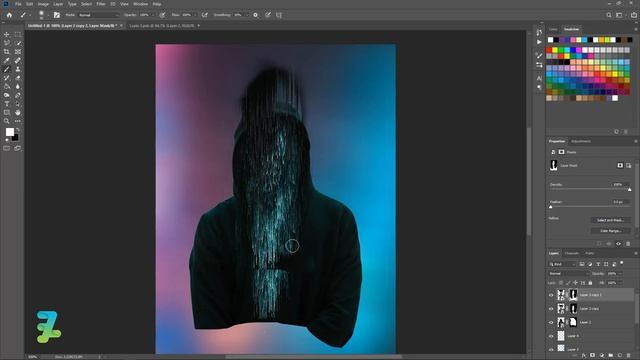The height and width of the screenshot is (360, 640).
Task: Toggle visibility of Layer 4
Action: point(551,336)
